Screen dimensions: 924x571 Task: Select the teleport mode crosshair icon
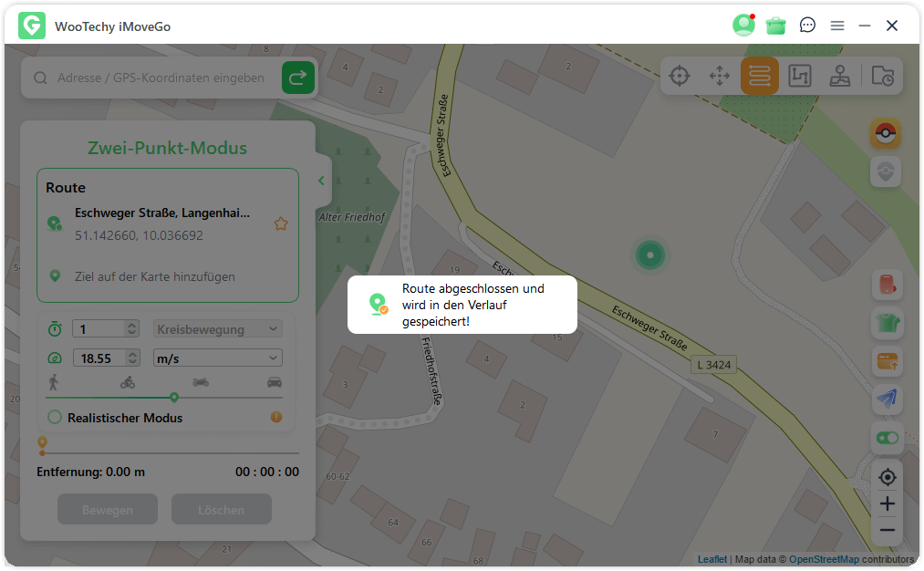tap(680, 76)
